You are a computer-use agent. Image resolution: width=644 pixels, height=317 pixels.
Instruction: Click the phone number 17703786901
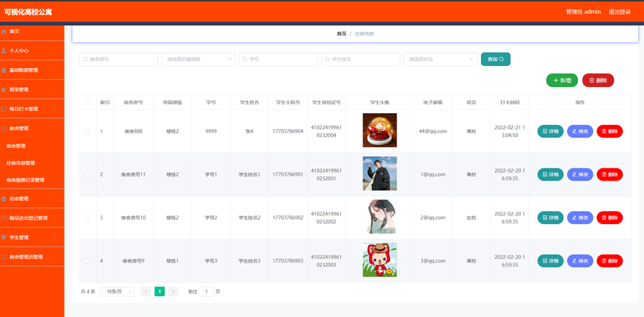point(288,175)
